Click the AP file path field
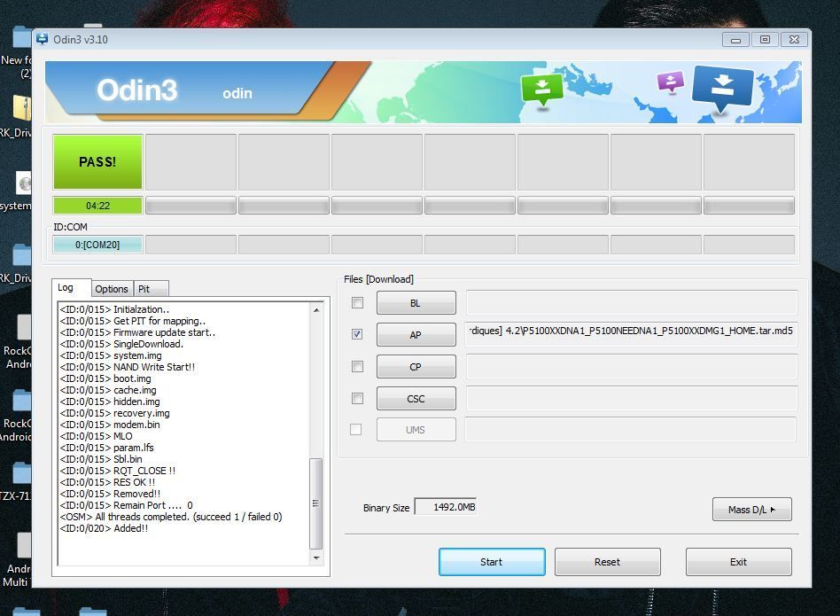The image size is (840, 616). pyautogui.click(x=631, y=334)
